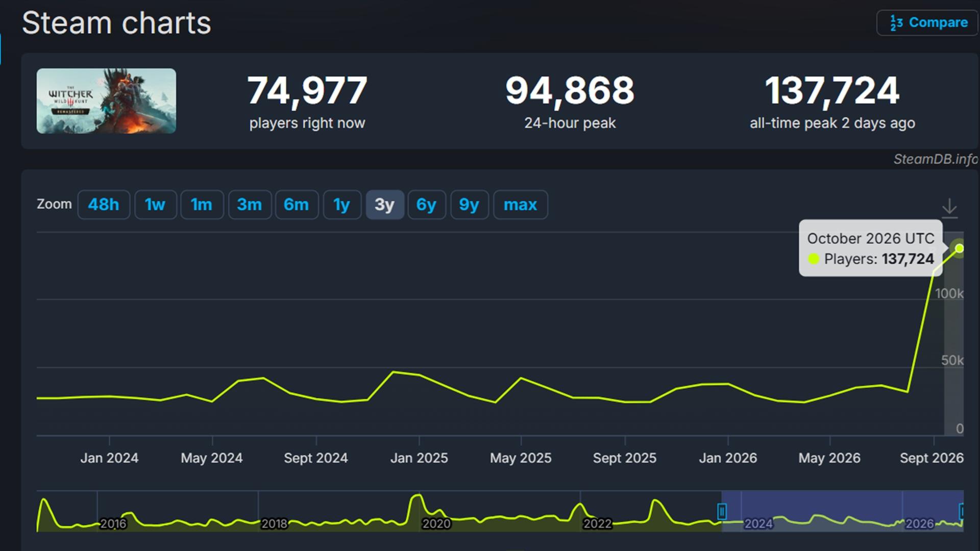Click 2020 in the navigator timeline
This screenshot has width=980, height=551.
pyautogui.click(x=436, y=524)
